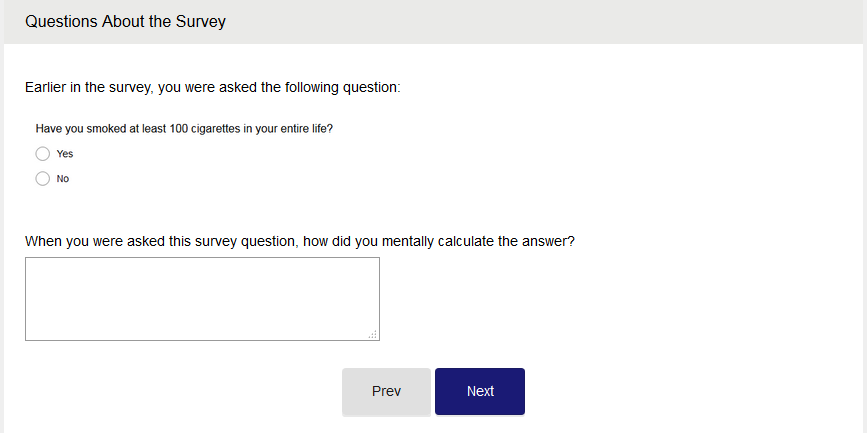Focus the mental calculation answer text box
This screenshot has height=433, width=867.
click(x=202, y=298)
